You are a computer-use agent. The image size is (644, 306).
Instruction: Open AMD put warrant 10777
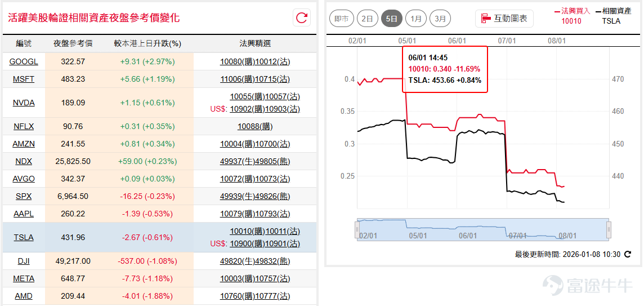point(272,296)
